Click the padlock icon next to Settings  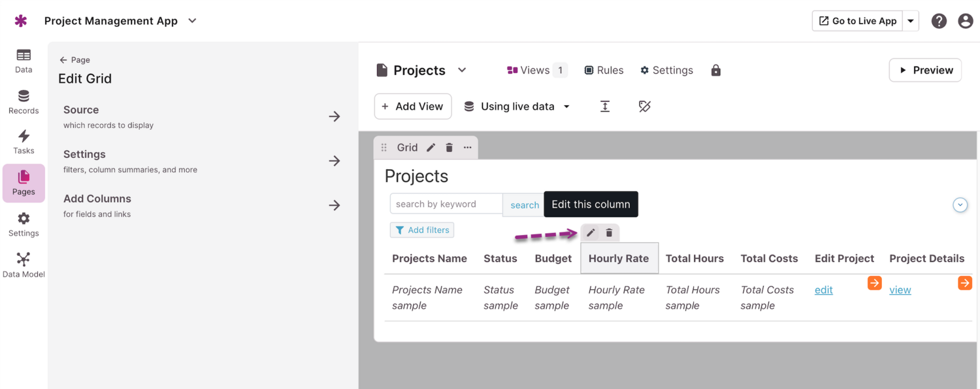[x=716, y=70]
